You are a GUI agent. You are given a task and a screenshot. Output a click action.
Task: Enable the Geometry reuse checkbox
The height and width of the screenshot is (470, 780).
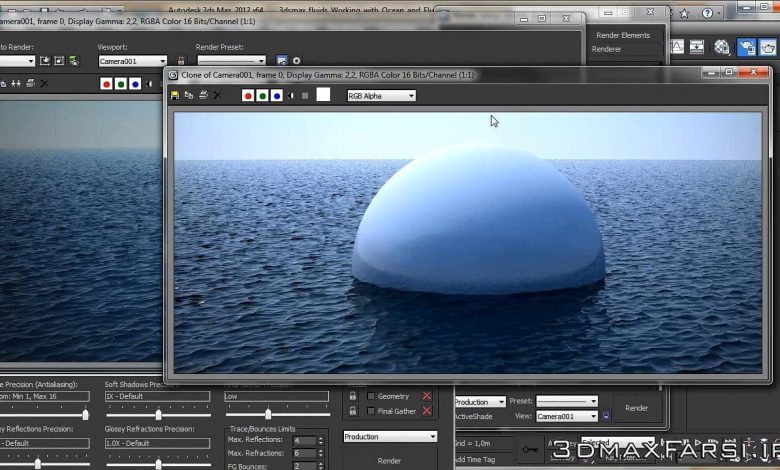tap(371, 396)
